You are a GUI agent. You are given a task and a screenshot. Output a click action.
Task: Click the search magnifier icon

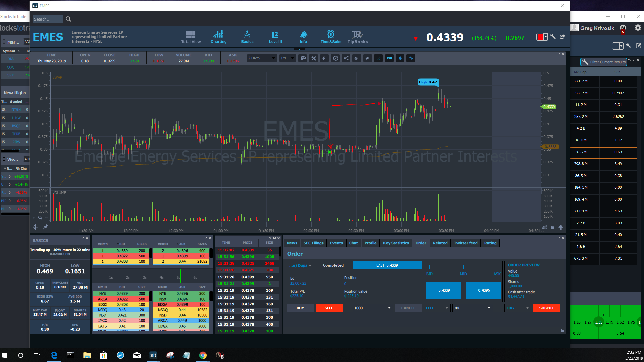coord(68,19)
